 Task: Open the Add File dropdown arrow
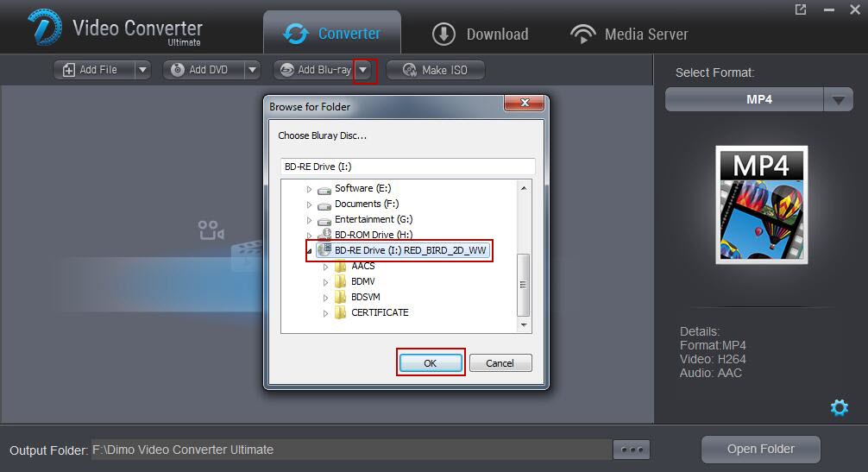142,70
